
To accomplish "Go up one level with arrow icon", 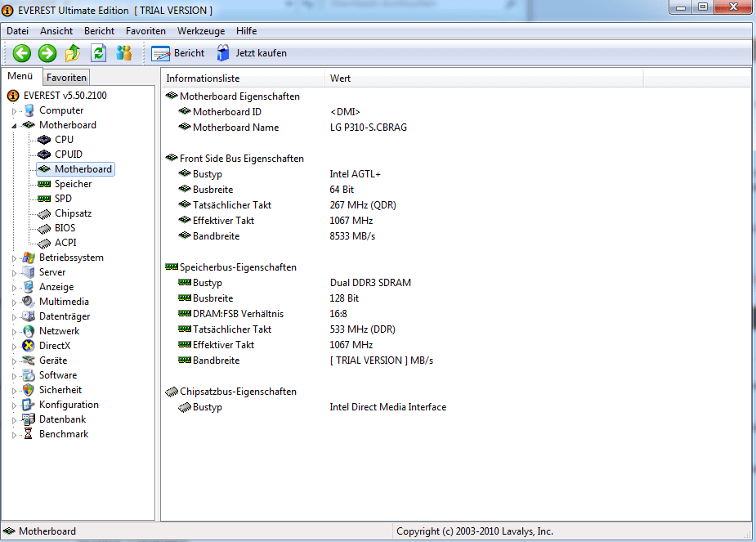I will pyautogui.click(x=73, y=53).
